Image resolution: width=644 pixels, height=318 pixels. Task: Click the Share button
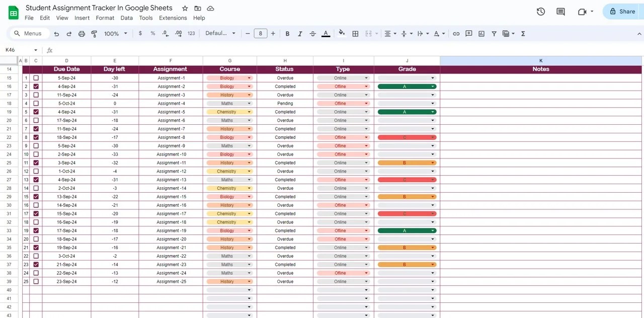pyautogui.click(x=622, y=12)
